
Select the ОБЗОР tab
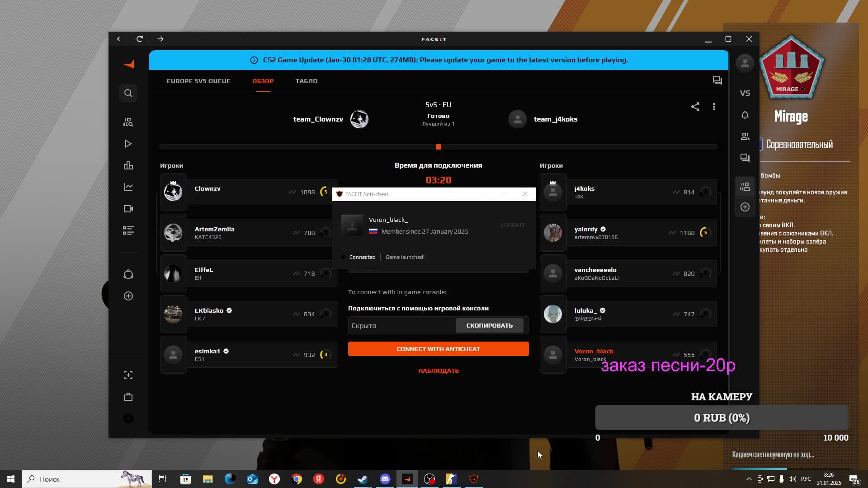263,81
